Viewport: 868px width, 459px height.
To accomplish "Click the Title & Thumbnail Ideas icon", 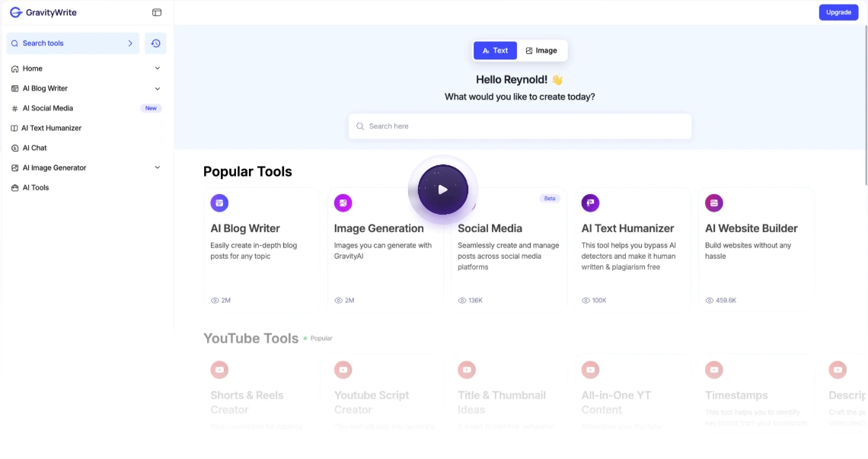I will (x=467, y=370).
